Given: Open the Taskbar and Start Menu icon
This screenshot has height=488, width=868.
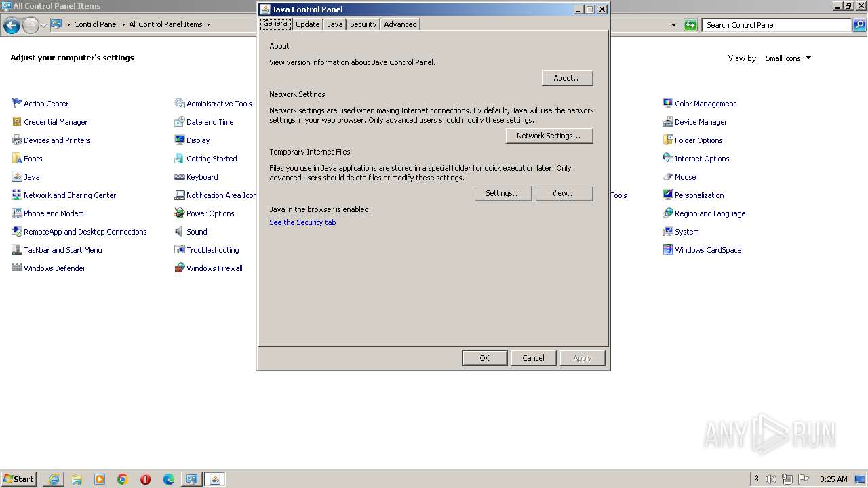Looking at the screenshot, I should pos(17,250).
